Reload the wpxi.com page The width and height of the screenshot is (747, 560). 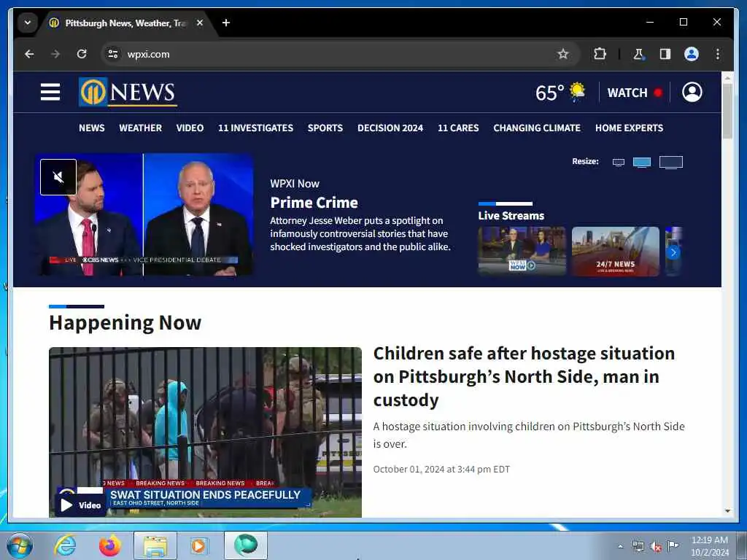point(82,54)
